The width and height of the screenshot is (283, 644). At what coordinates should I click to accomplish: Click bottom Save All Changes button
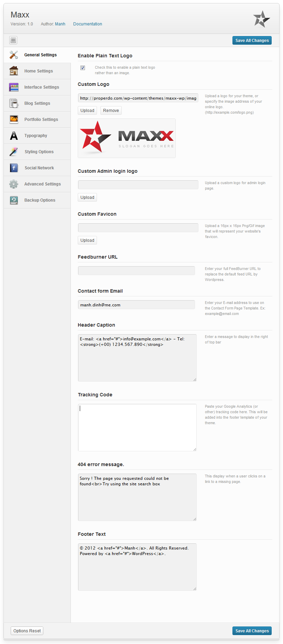(252, 631)
